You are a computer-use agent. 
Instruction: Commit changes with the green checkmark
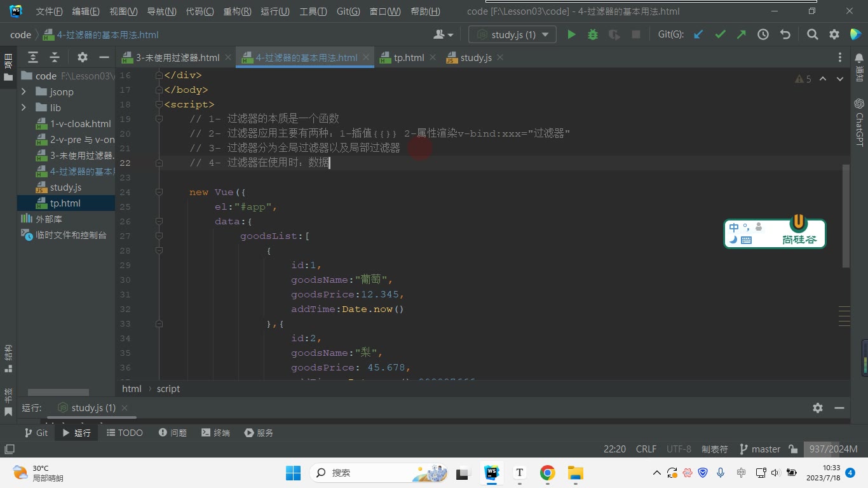[x=720, y=35]
